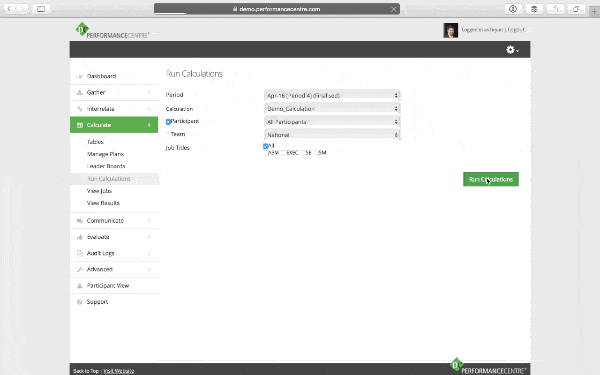The image size is (600, 375).
Task: Open Manage Plans submenu item
Action: click(x=105, y=154)
